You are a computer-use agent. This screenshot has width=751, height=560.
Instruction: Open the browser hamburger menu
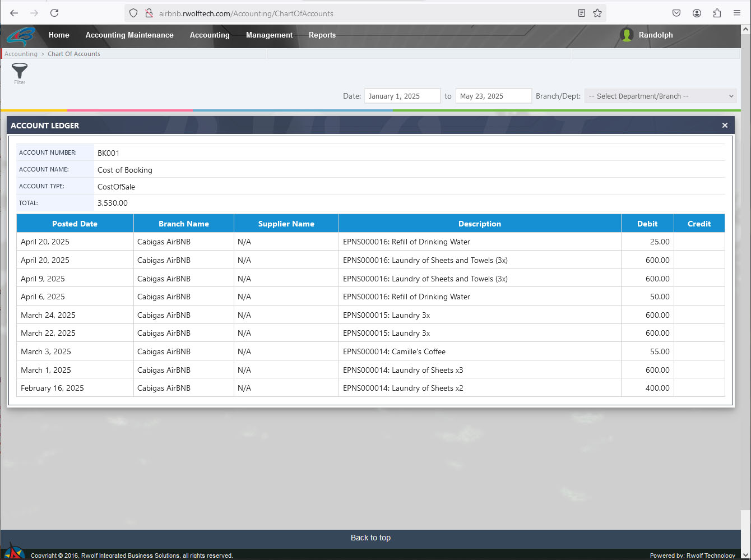[x=737, y=13]
